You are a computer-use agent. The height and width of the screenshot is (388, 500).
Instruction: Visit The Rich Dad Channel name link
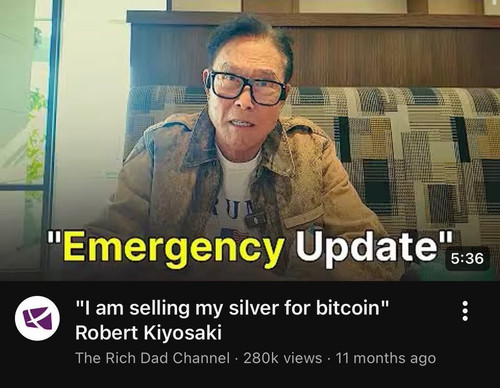(x=152, y=358)
